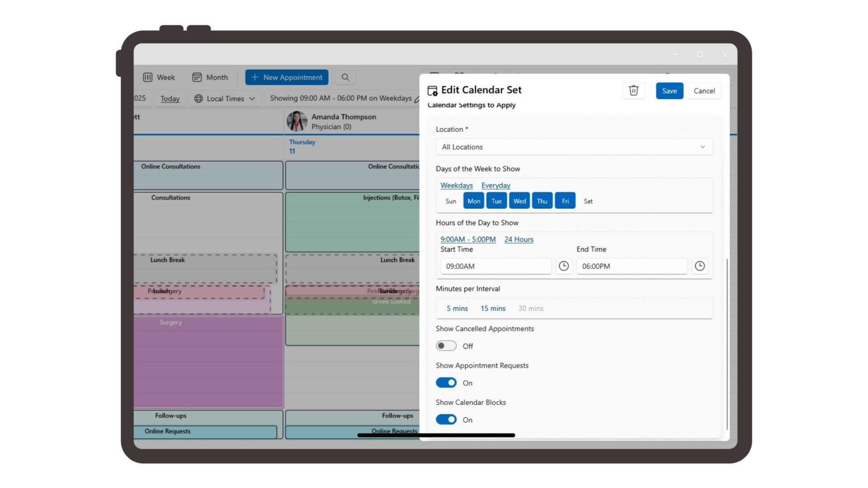Enable Show Cancelled Appointments switch
This screenshot has width=868, height=488.
tap(446, 346)
